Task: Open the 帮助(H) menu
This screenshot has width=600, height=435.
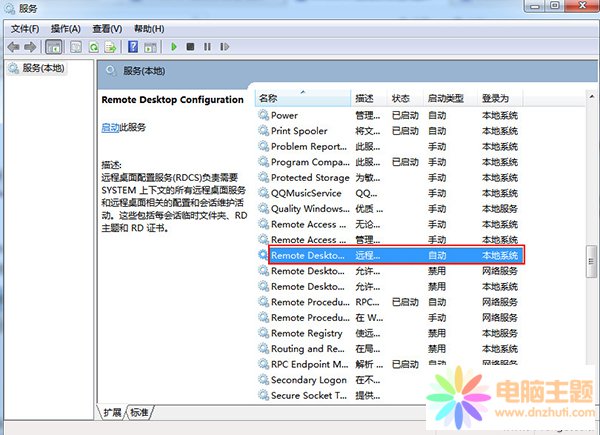Action: click(149, 29)
